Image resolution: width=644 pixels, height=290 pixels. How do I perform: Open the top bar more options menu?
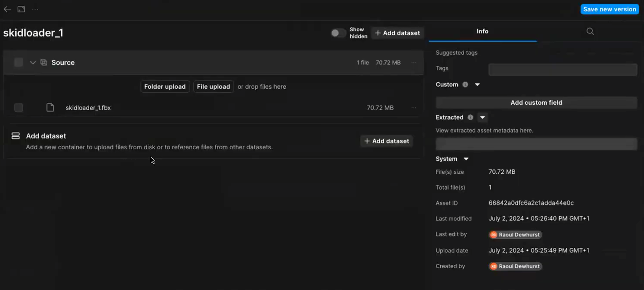(35, 9)
